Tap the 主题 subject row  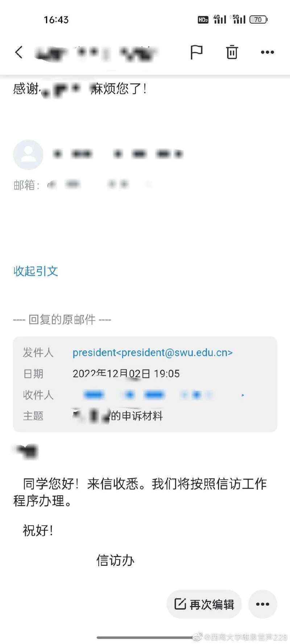coord(145,415)
